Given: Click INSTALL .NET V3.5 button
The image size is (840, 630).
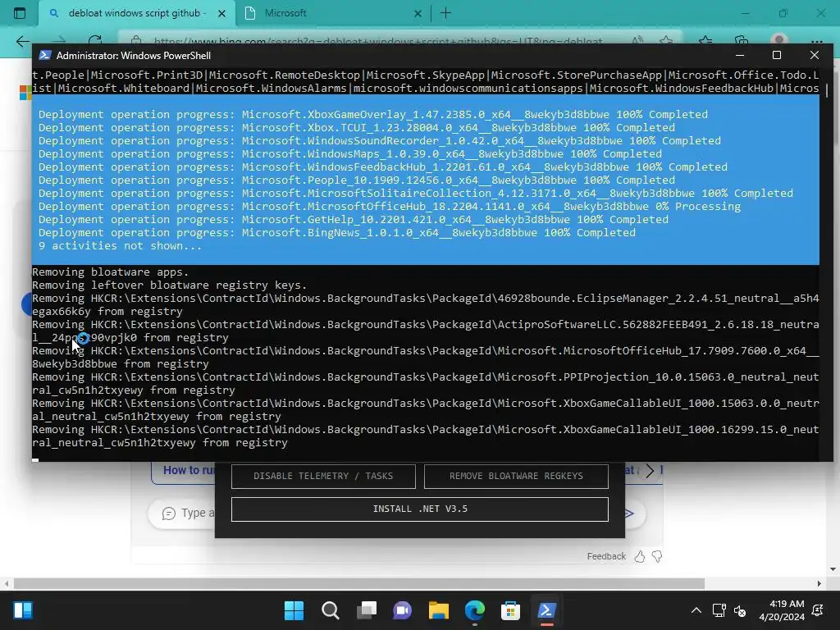Looking at the screenshot, I should pyautogui.click(x=420, y=509).
